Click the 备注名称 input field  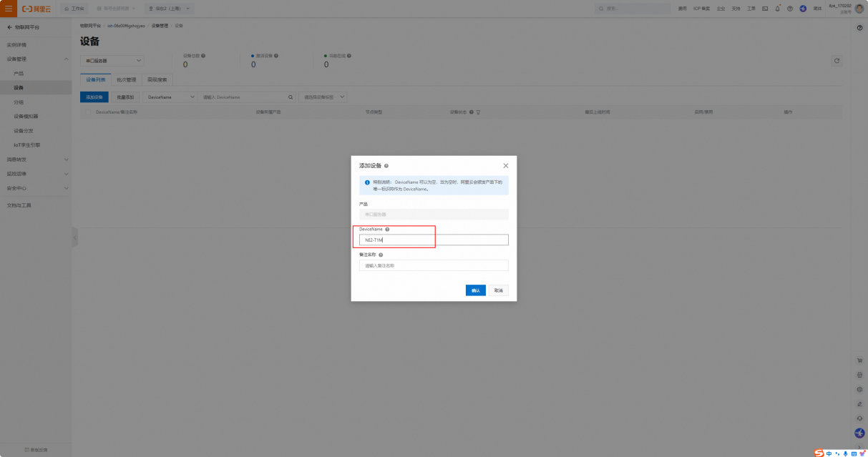click(434, 265)
